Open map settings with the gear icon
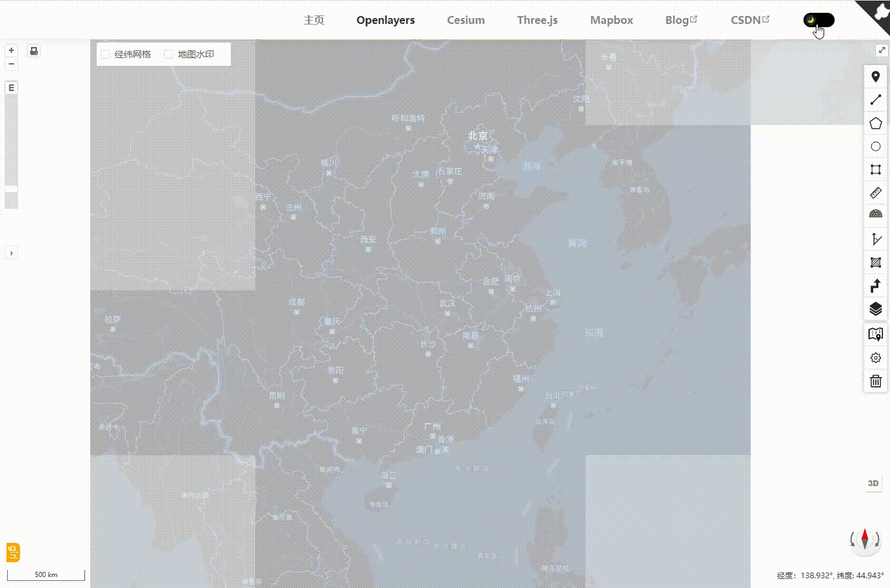 875,358
